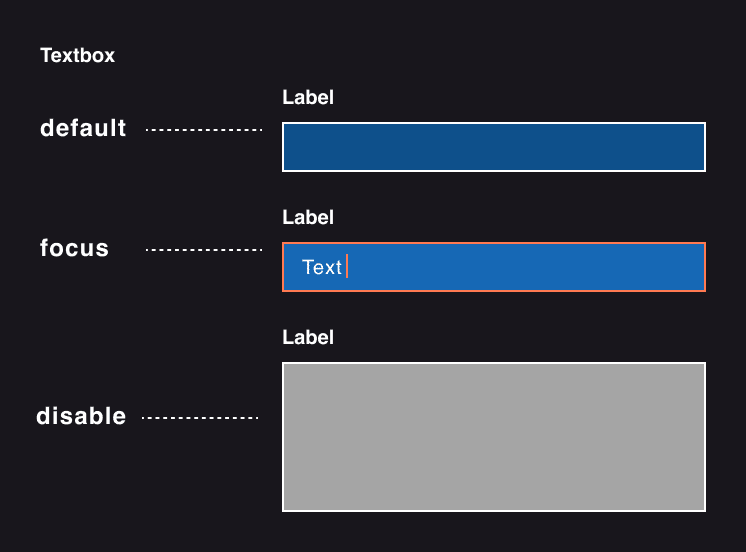Select the Label above the focused textbox
Screen dimensions: 746x552
coord(308,217)
